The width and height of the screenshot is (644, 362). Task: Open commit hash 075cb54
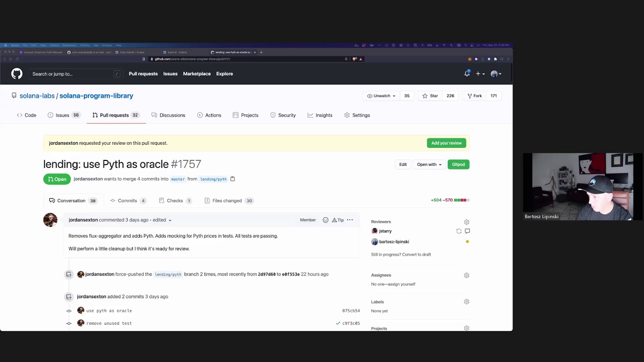[x=351, y=311]
